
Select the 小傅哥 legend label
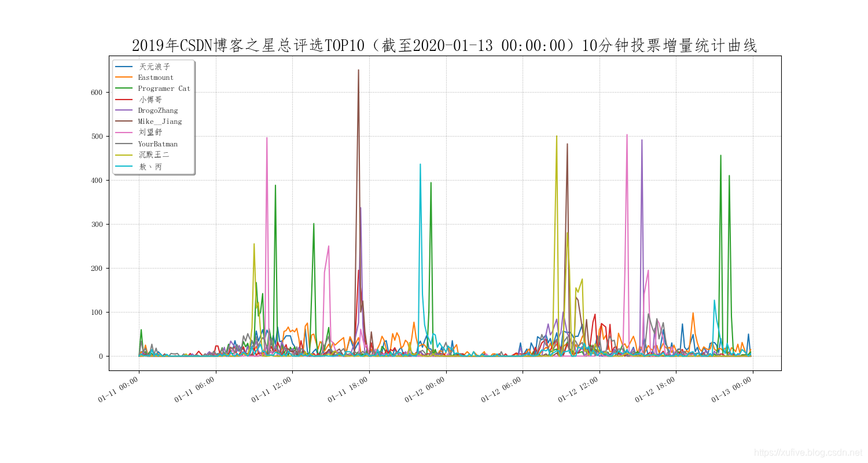150,100
